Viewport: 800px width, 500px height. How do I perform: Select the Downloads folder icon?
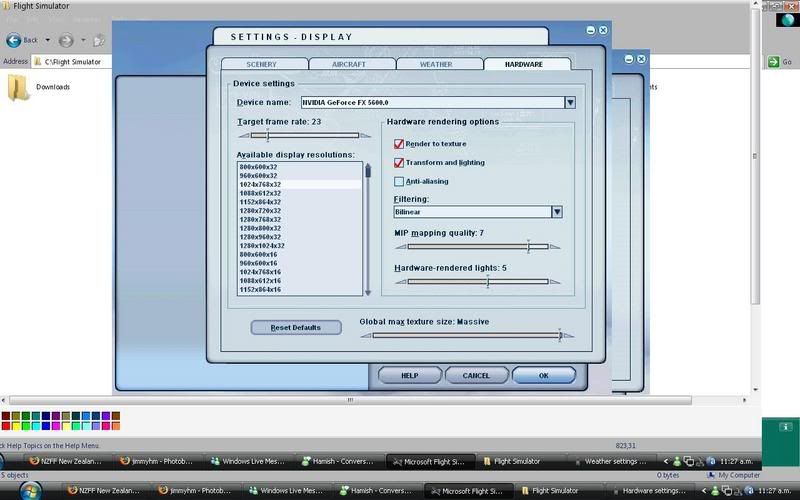[18, 89]
